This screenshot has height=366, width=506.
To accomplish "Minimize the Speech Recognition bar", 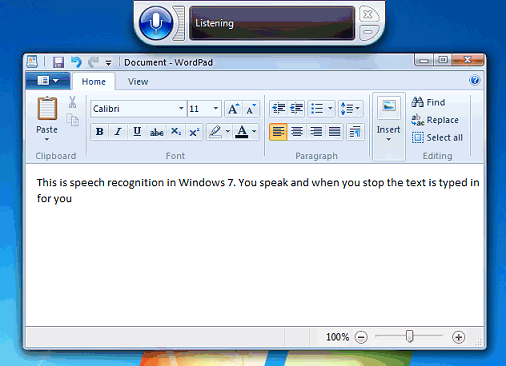I will pos(368,32).
